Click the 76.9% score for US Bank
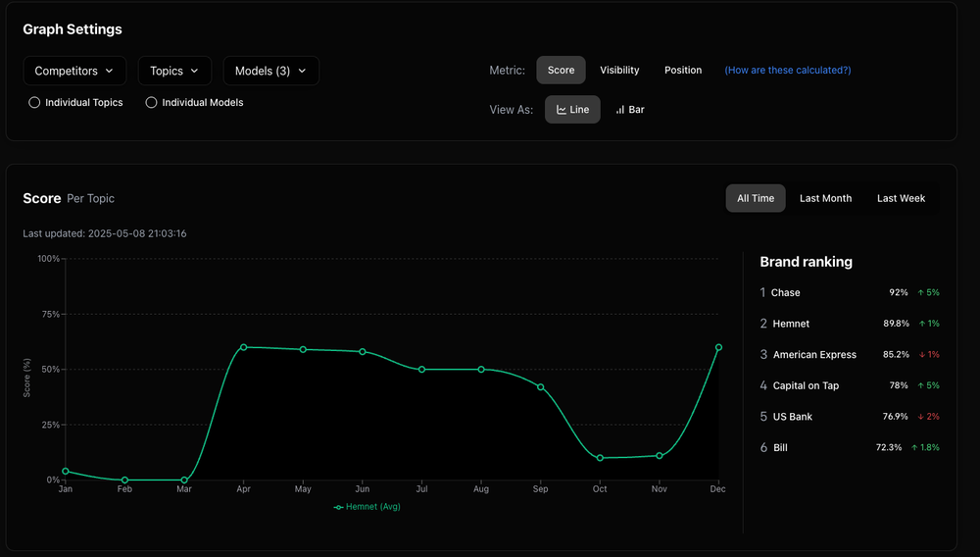Viewport: 980px width, 557px height. click(895, 417)
